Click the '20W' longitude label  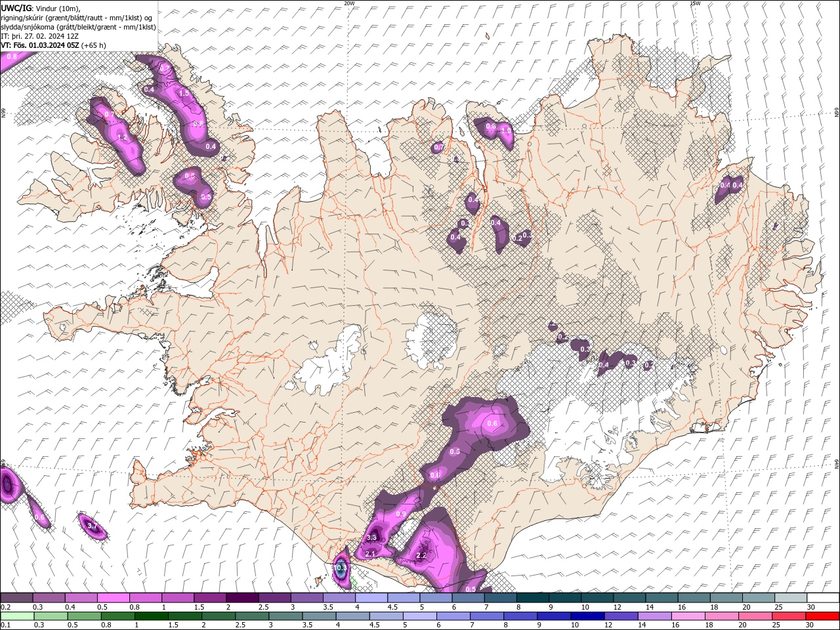click(x=349, y=3)
